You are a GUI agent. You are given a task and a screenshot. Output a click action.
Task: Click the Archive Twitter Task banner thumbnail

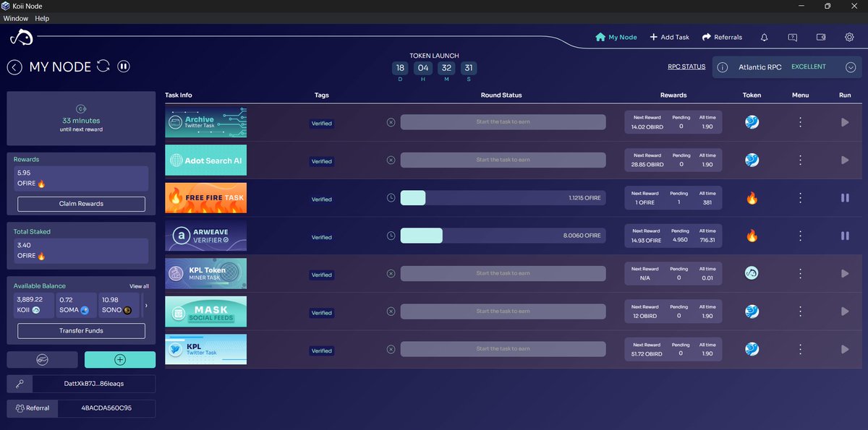coord(205,123)
